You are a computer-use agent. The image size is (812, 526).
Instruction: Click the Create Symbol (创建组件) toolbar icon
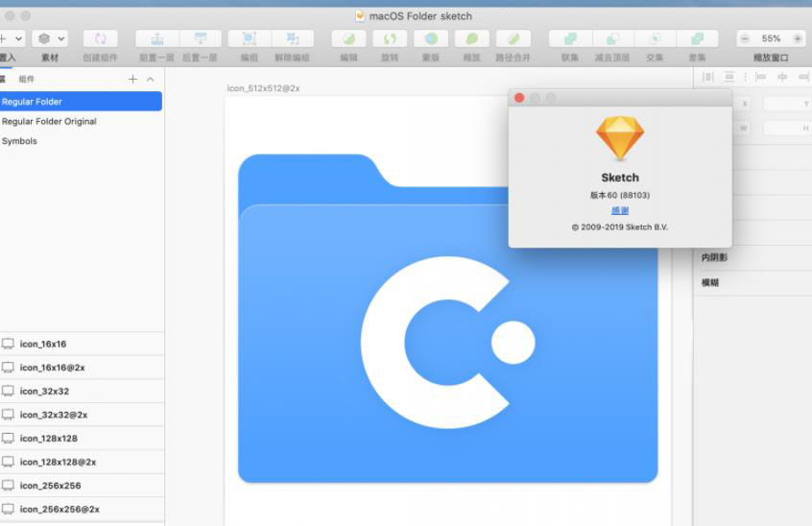click(101, 38)
